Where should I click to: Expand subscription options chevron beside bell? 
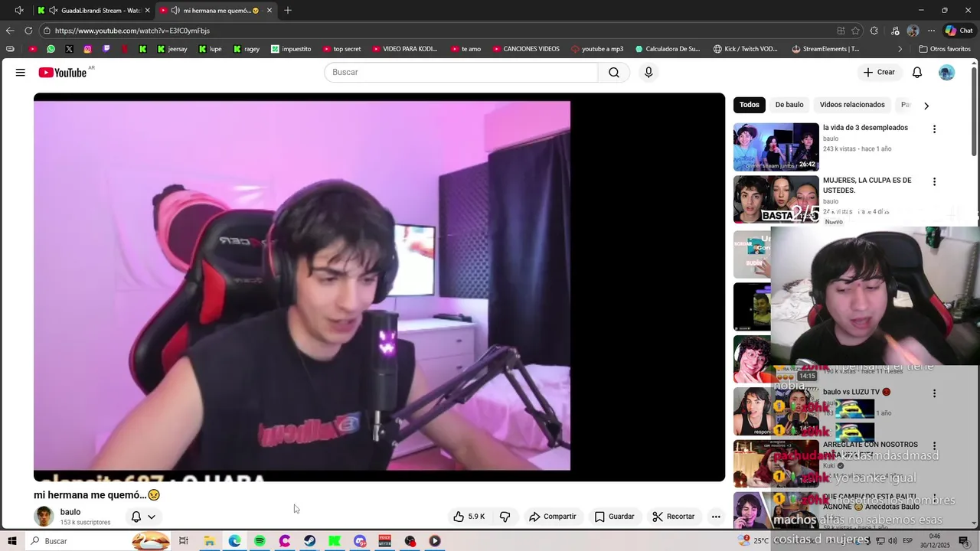[x=152, y=517]
